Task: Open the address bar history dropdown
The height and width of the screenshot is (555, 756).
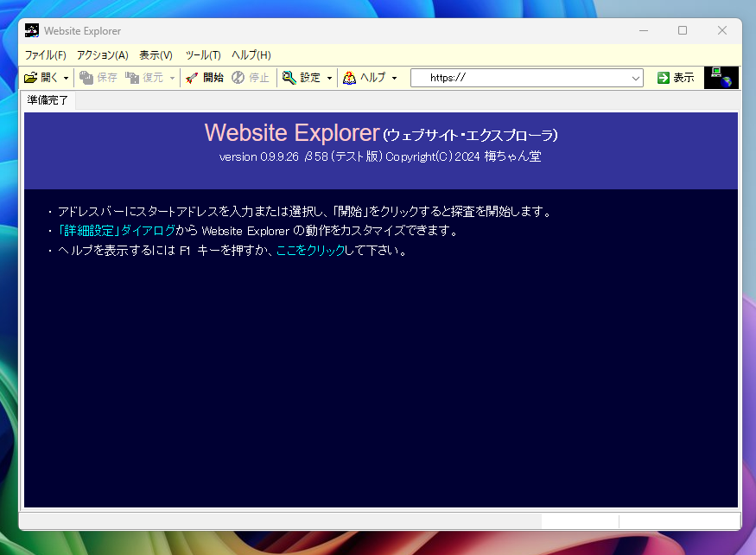Action: [x=636, y=77]
